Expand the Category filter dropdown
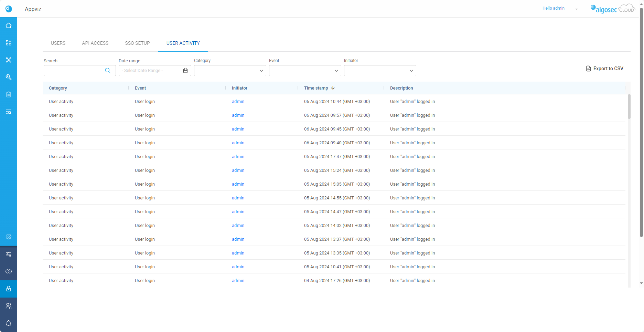The width and height of the screenshot is (644, 332). [x=230, y=71]
